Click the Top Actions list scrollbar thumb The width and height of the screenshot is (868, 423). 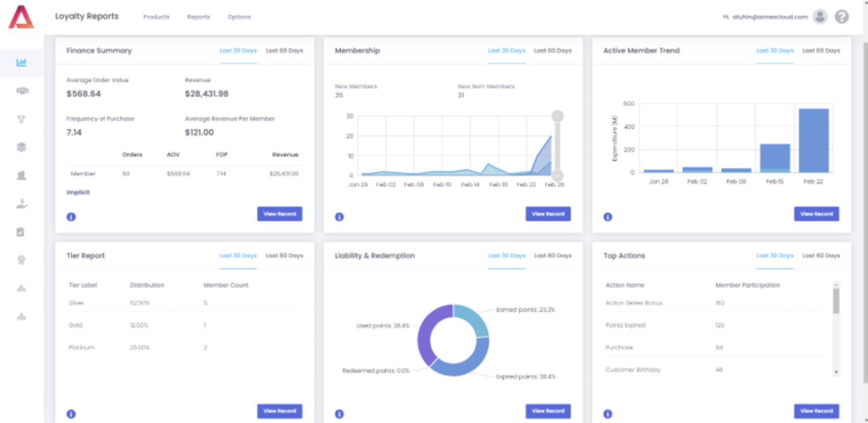point(836,301)
